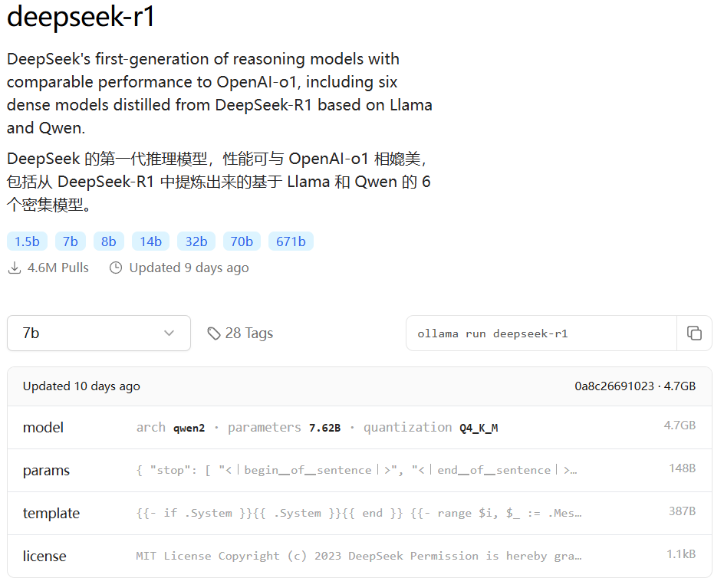
Task: Select the 7b size tag
Action: click(x=71, y=241)
